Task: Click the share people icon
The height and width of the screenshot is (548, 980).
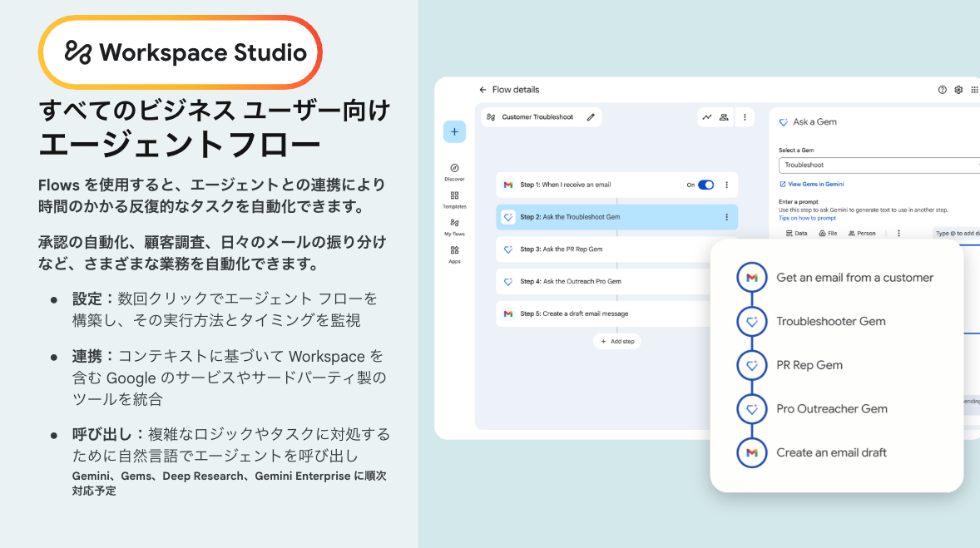Action: tap(724, 117)
